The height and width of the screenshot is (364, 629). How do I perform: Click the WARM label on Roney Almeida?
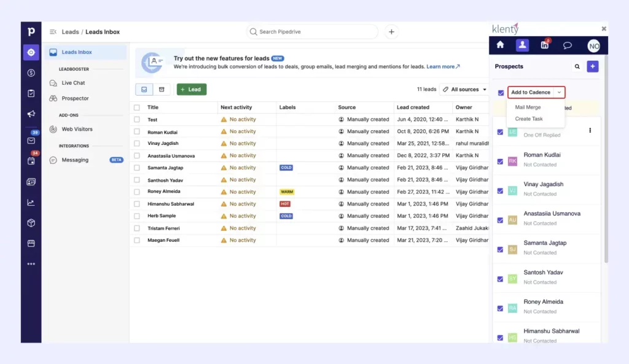tap(287, 192)
